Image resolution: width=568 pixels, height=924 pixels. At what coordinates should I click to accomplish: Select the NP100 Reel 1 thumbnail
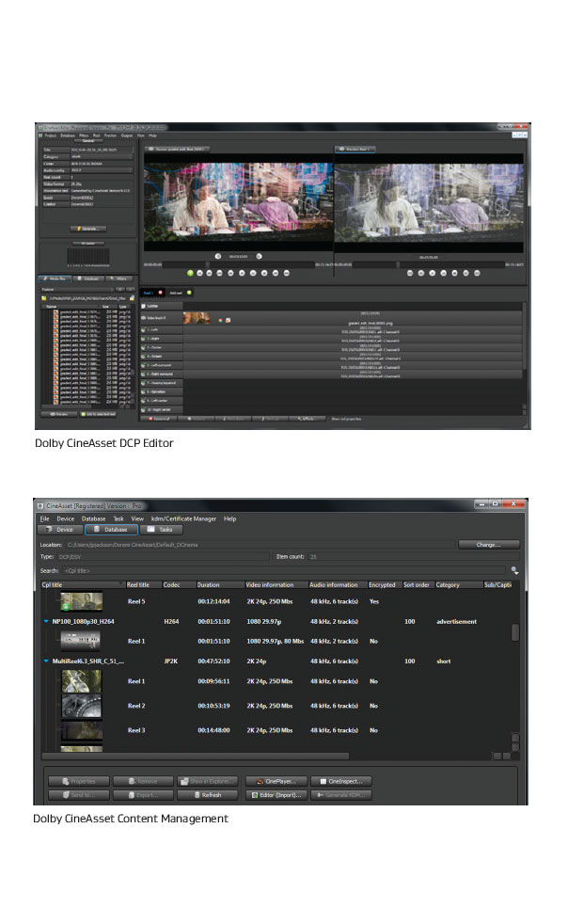[80, 641]
